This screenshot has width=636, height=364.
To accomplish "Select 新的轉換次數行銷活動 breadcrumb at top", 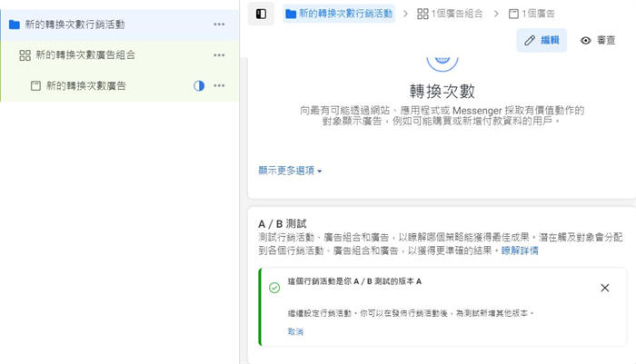I will 339,14.
